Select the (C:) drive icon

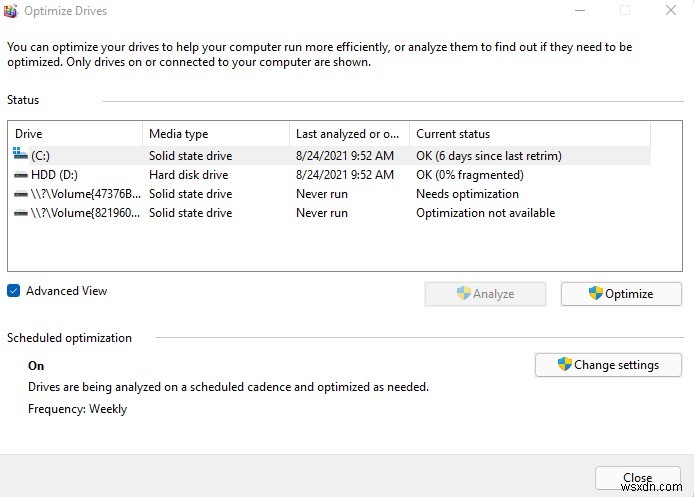point(21,155)
